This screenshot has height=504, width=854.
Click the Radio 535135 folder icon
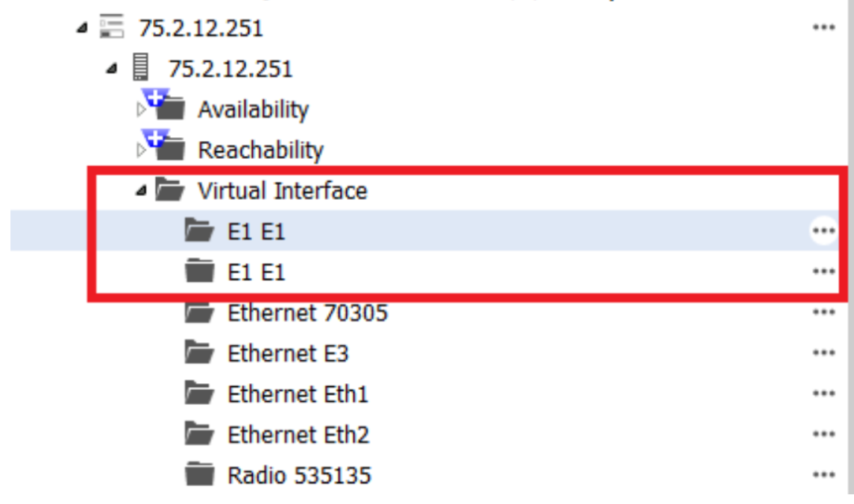[x=200, y=475]
